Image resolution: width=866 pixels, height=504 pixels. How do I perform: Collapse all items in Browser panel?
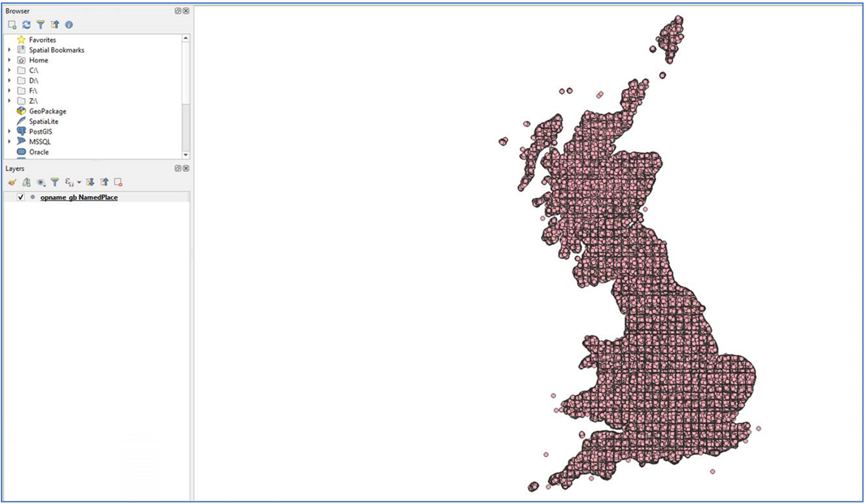point(54,25)
